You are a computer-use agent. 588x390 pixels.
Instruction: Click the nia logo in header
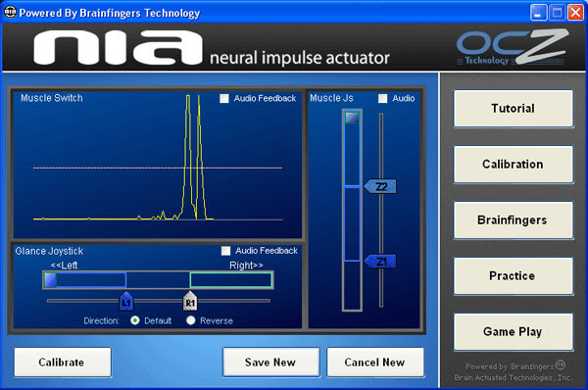[x=118, y=48]
